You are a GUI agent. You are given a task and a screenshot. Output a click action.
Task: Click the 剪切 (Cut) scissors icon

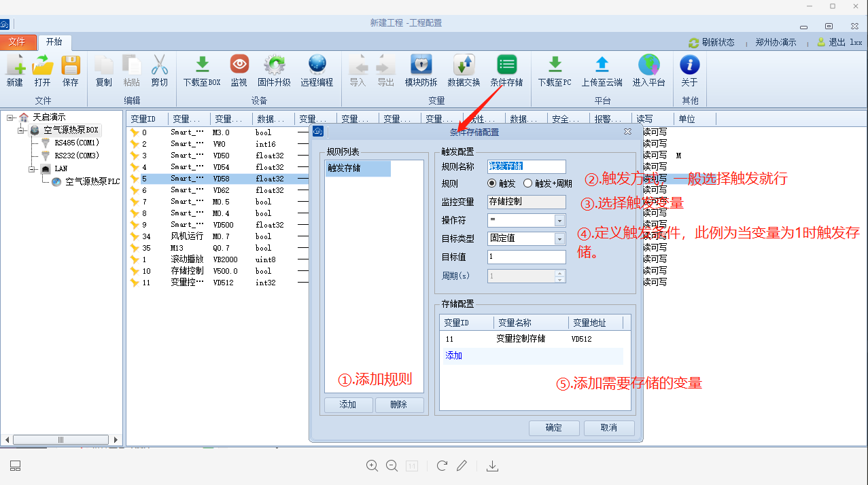(160, 65)
